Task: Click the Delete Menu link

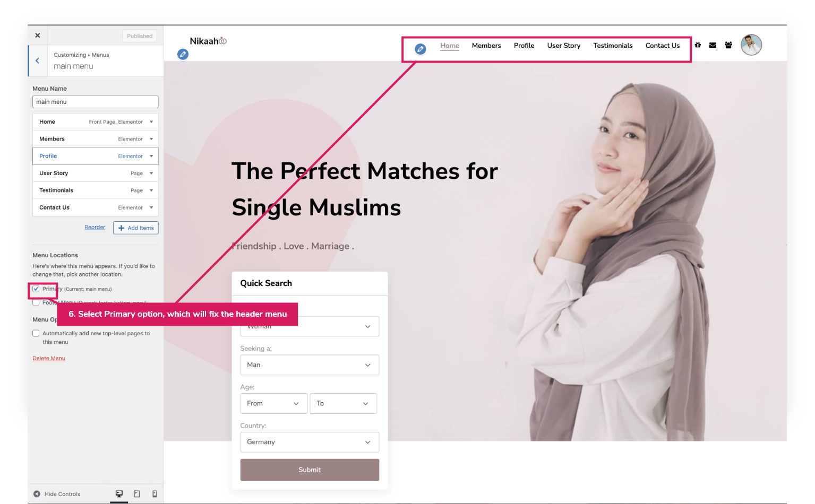Action: click(49, 358)
